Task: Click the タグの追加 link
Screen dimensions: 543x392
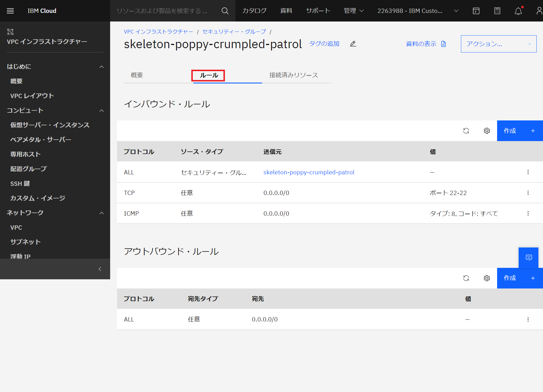Action: point(324,44)
